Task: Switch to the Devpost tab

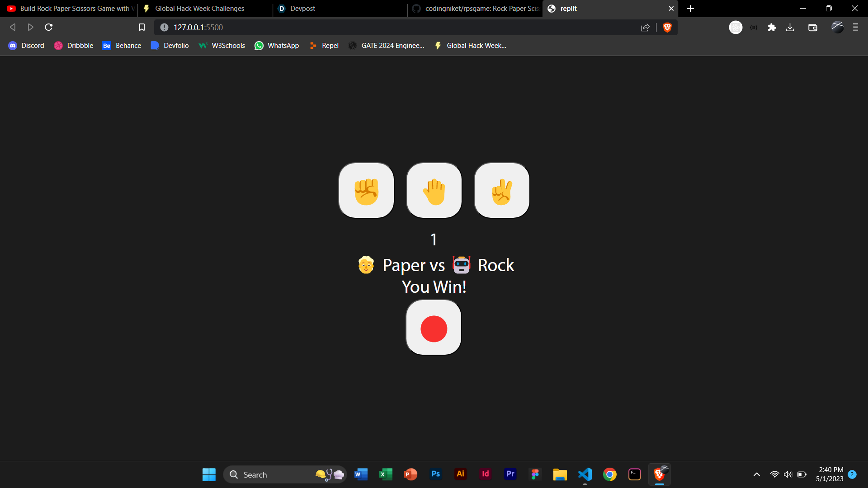Action: coord(302,8)
